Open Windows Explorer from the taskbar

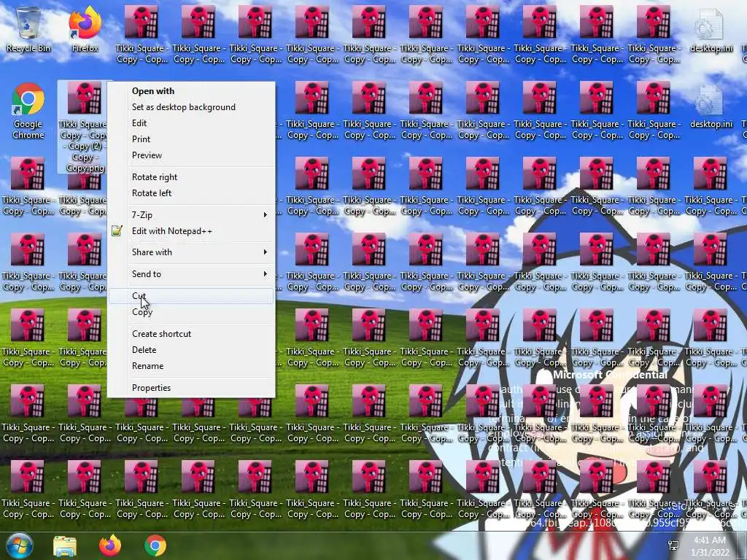click(x=65, y=545)
